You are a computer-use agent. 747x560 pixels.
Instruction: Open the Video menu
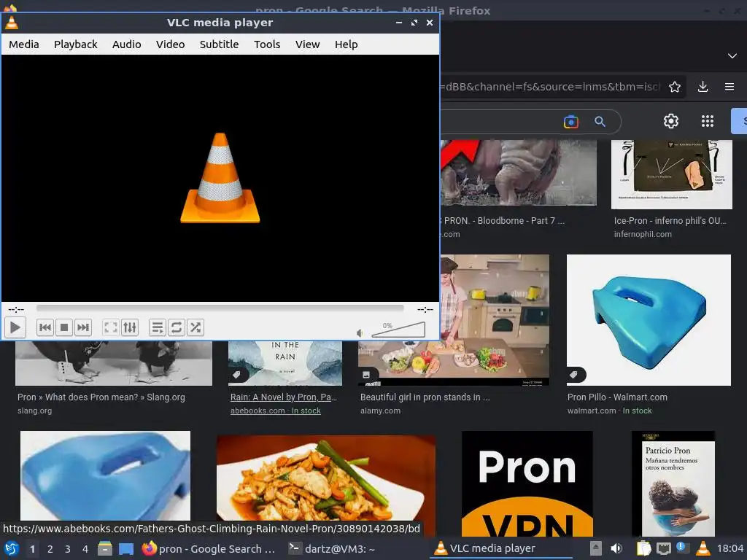click(170, 44)
